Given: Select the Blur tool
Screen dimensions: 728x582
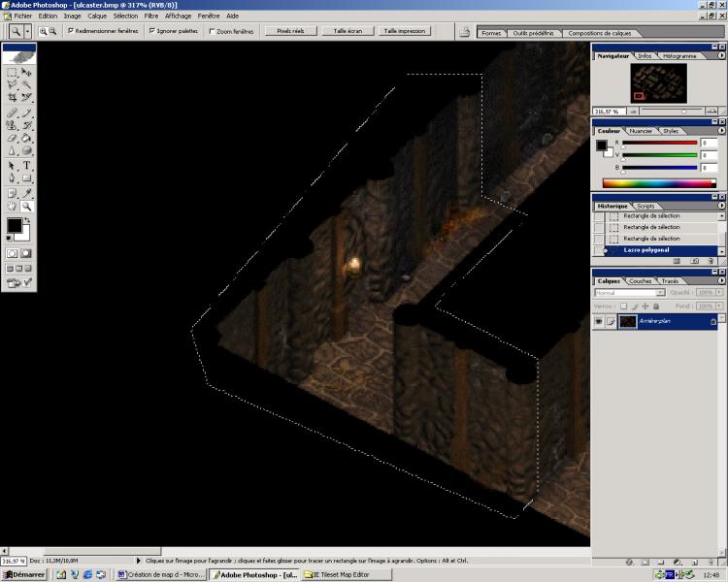Looking at the screenshot, I should (x=12, y=150).
